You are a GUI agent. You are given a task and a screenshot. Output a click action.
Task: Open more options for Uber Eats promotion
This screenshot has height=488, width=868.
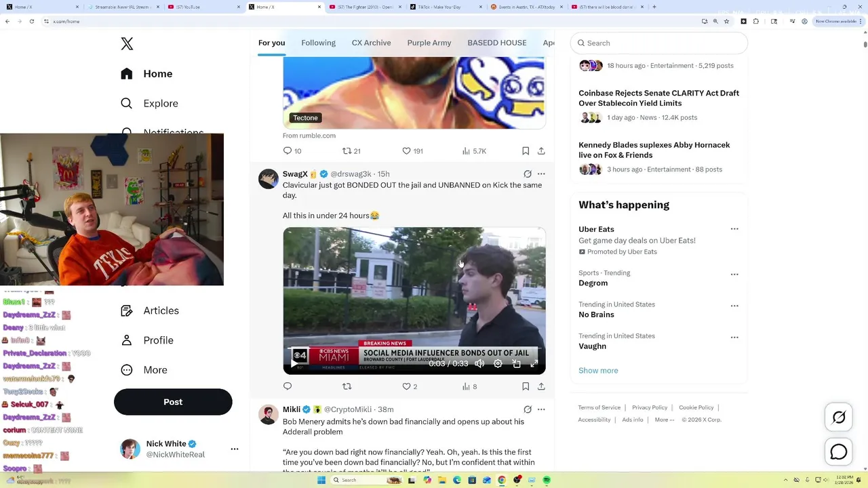tap(734, 229)
